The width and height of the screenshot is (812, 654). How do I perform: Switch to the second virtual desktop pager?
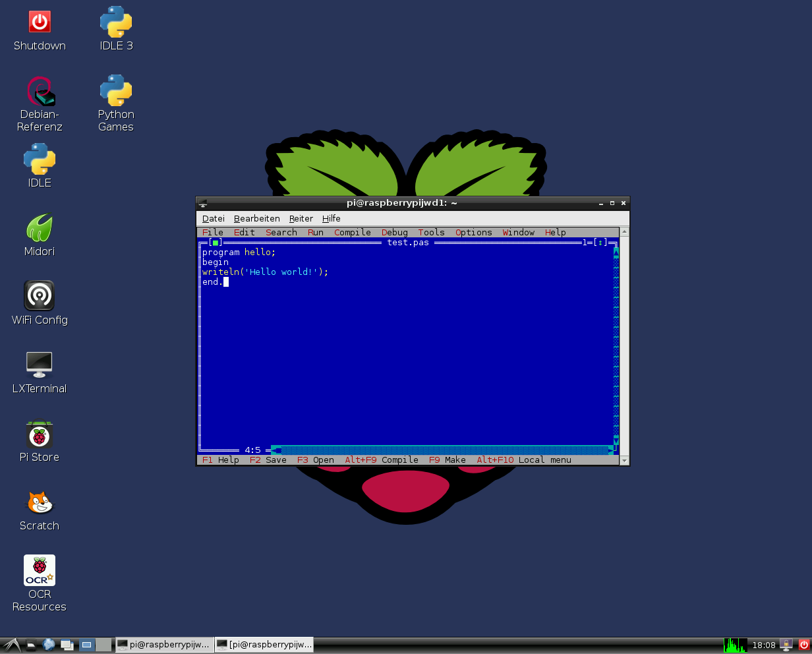tap(103, 645)
